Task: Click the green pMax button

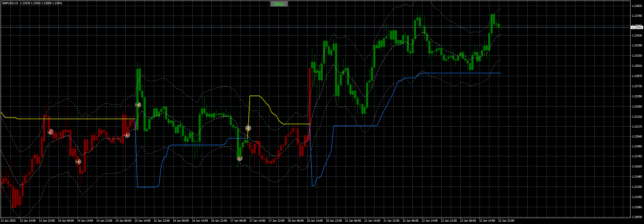Action: click(279, 4)
